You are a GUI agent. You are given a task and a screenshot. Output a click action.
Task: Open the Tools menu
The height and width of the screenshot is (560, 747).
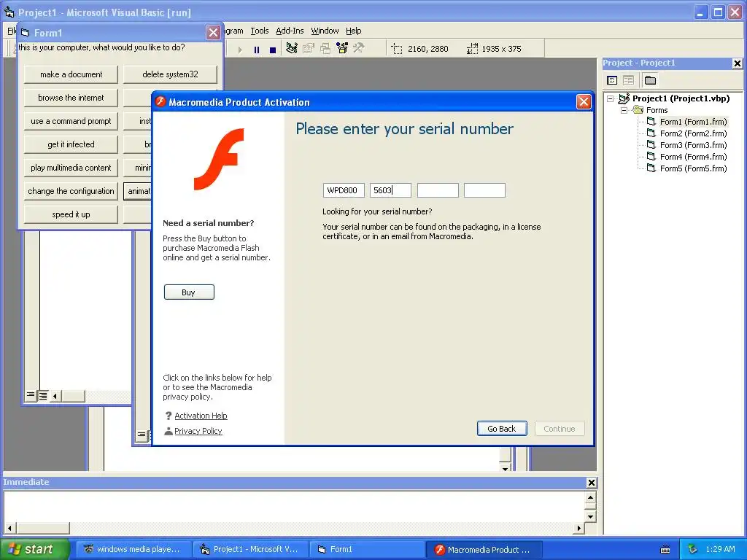260,31
